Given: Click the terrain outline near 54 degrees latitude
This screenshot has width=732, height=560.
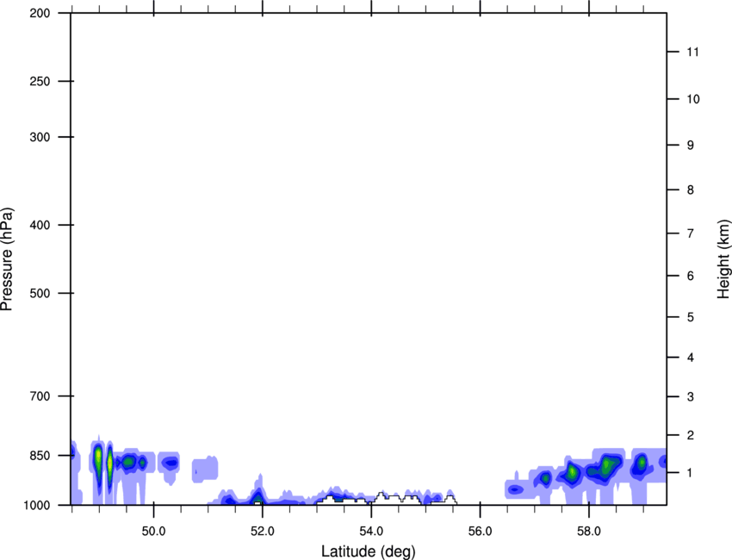Looking at the screenshot, I should click(x=386, y=499).
